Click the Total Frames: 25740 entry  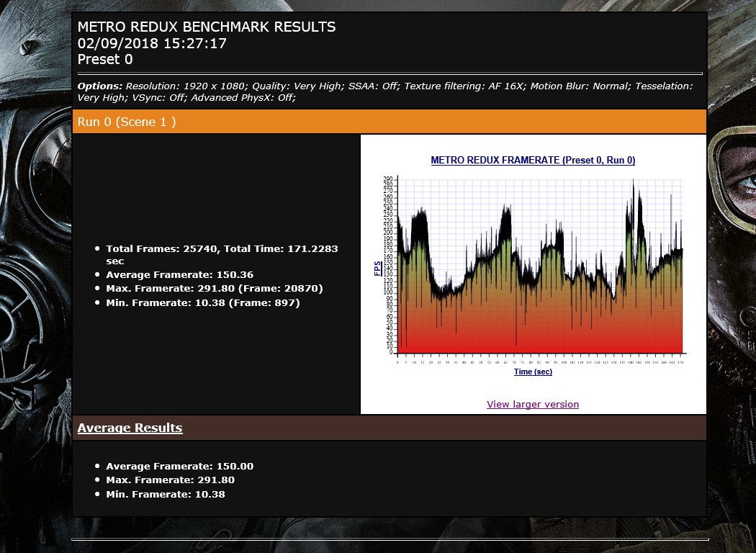(222, 255)
